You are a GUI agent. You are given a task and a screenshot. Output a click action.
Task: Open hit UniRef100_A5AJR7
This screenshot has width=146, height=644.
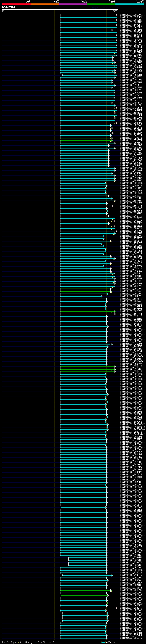(131, 17)
